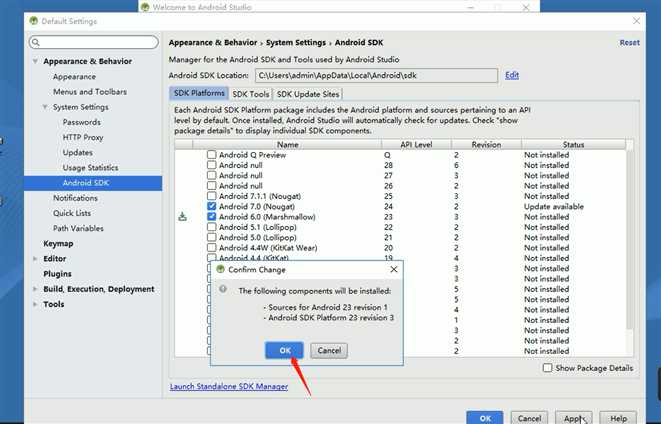The height and width of the screenshot is (424, 661).
Task: Check the Android 5.1 (Lollipop) checkbox
Action: click(212, 227)
